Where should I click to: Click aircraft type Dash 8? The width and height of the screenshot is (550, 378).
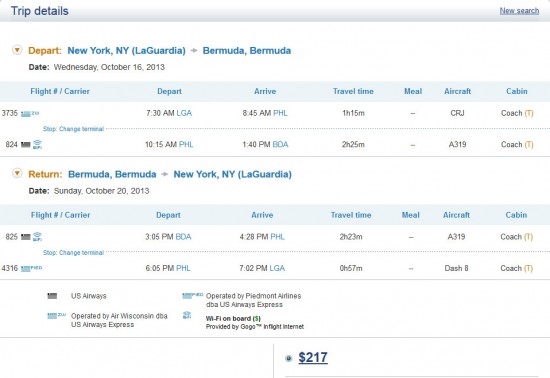(456, 268)
